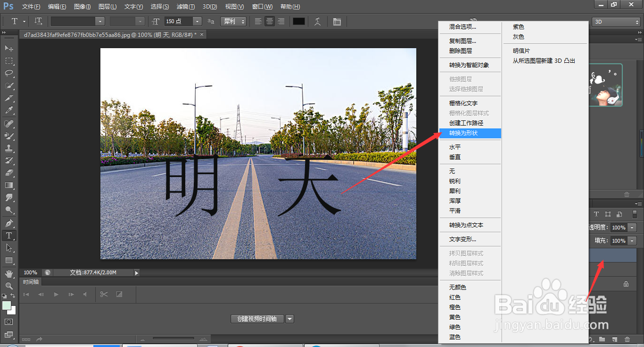Open the 滤镜 menu
The height and width of the screenshot is (347, 644).
click(185, 6)
